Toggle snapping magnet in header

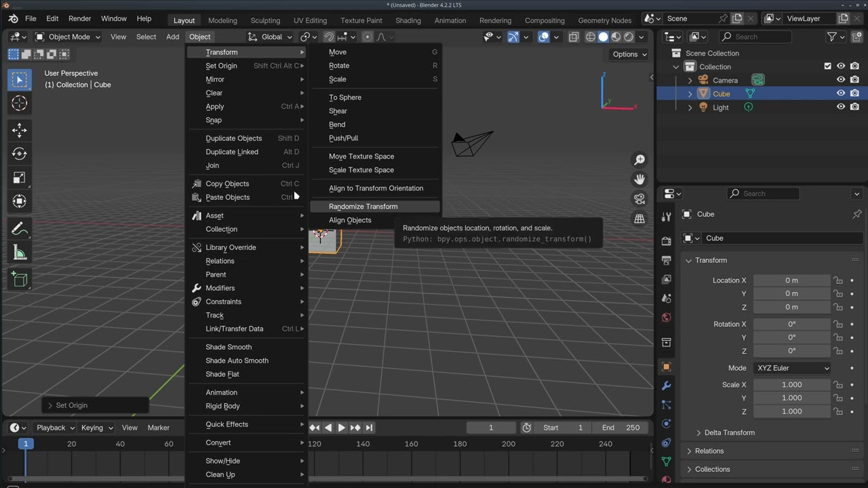point(329,37)
